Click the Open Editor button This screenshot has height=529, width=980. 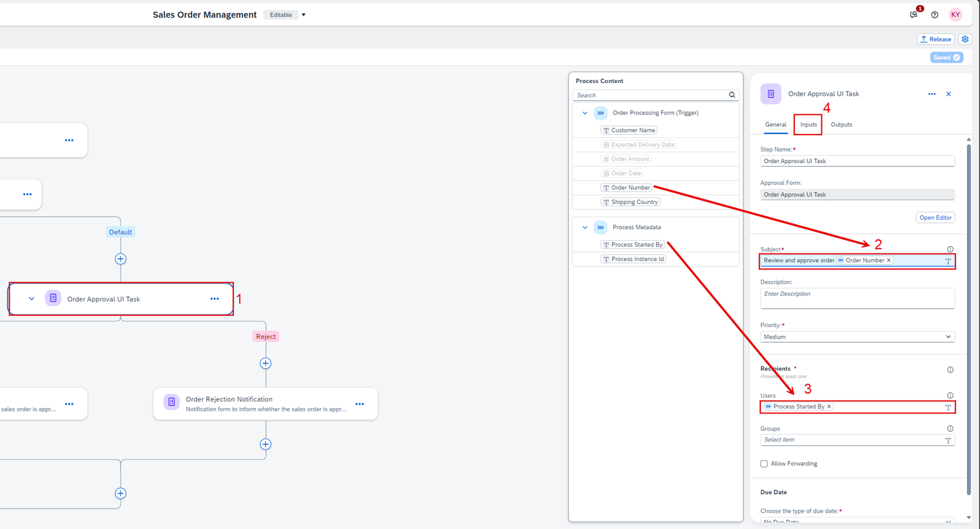[935, 218]
